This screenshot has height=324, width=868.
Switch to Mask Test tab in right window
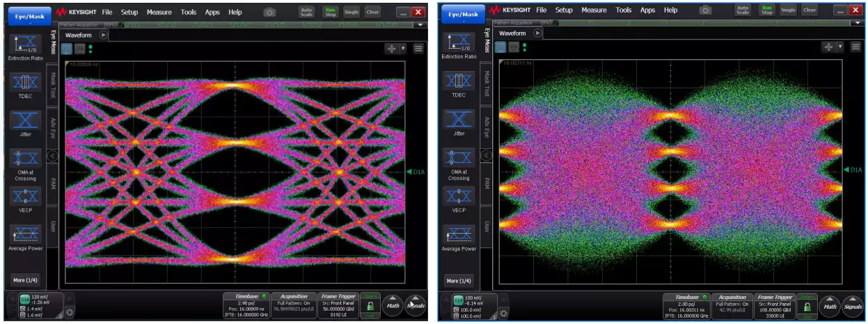point(488,83)
